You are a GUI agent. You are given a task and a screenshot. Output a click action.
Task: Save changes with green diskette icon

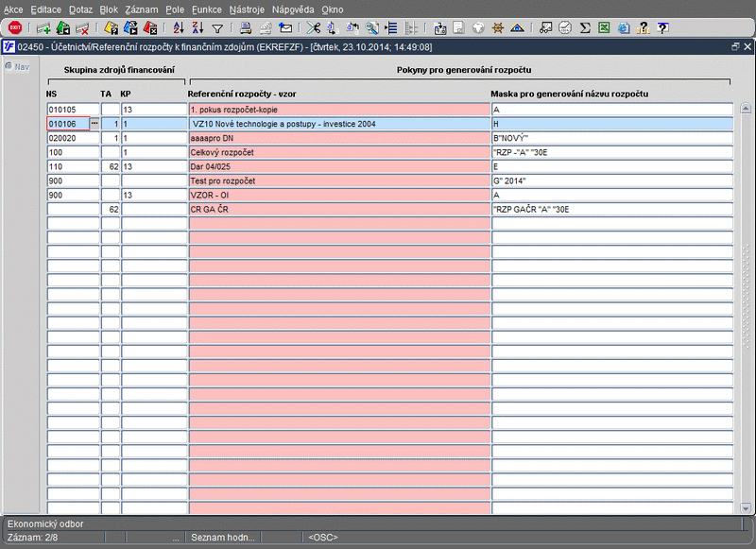coord(63,28)
